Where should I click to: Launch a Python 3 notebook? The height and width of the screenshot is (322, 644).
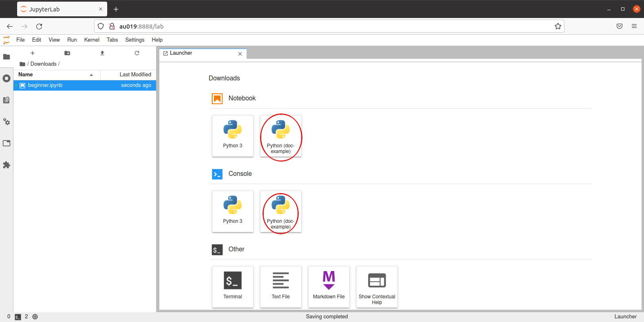[233, 136]
